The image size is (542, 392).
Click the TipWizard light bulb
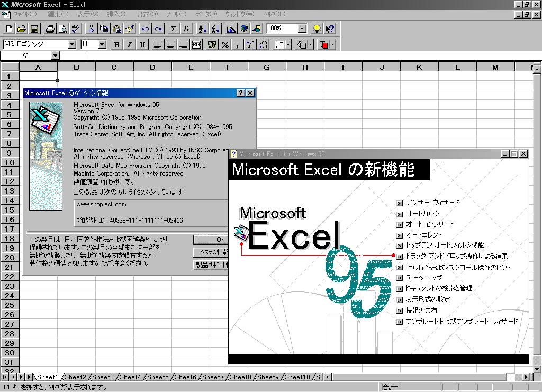(317, 29)
